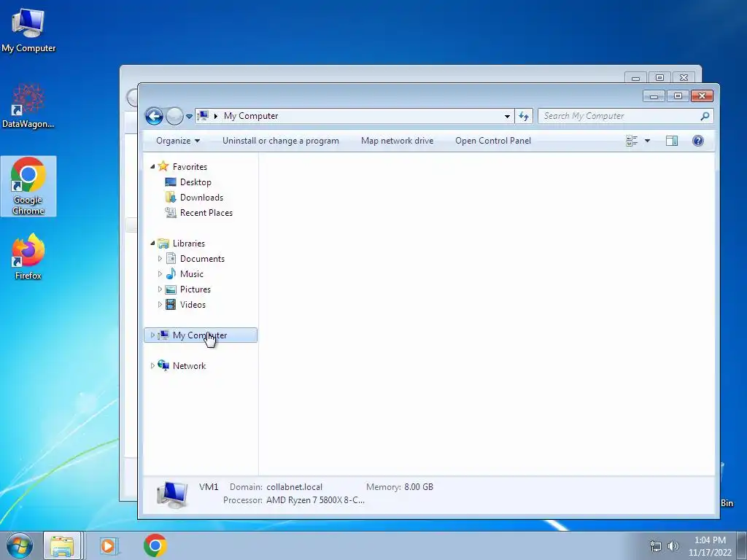Open Desktop under Favorites

coord(196,182)
